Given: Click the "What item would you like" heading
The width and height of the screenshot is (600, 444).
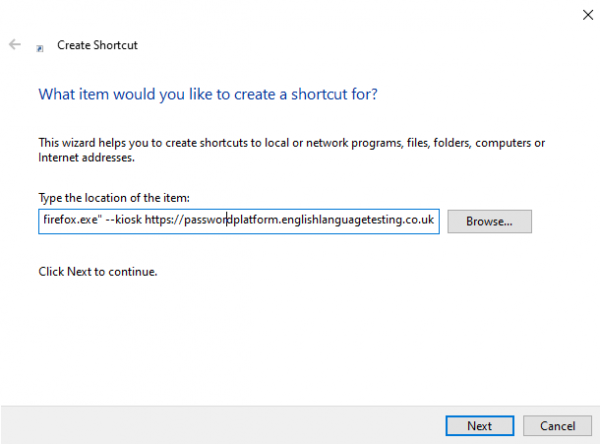Looking at the screenshot, I should click(208, 94).
